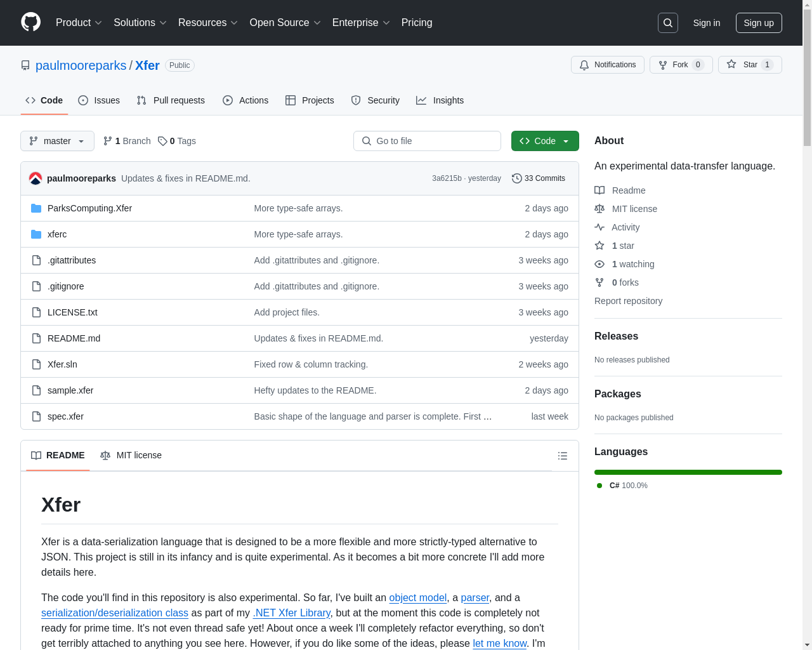Open 'Hefty updates to the README.' commit message

(315, 390)
